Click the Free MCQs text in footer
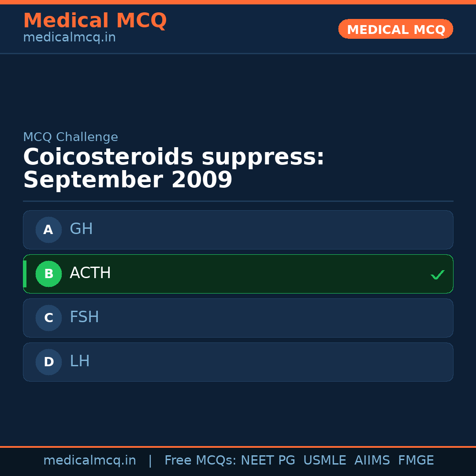 [200, 461]
